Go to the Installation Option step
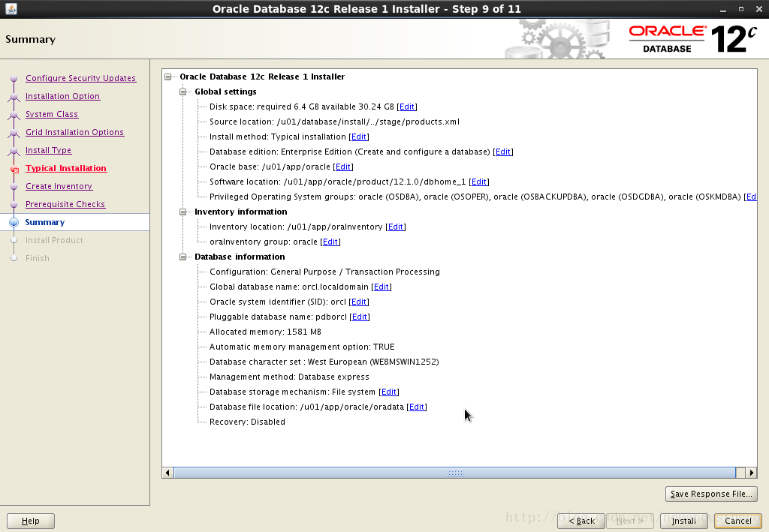 pos(62,96)
